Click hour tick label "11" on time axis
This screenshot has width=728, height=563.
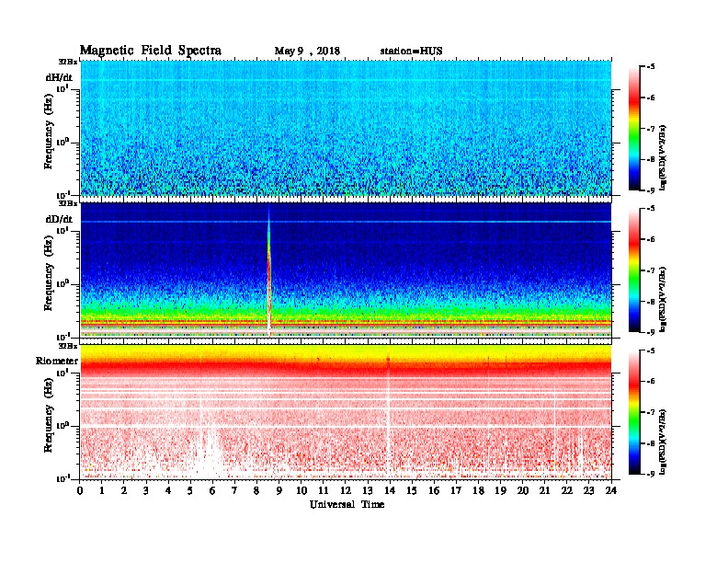[x=324, y=491]
